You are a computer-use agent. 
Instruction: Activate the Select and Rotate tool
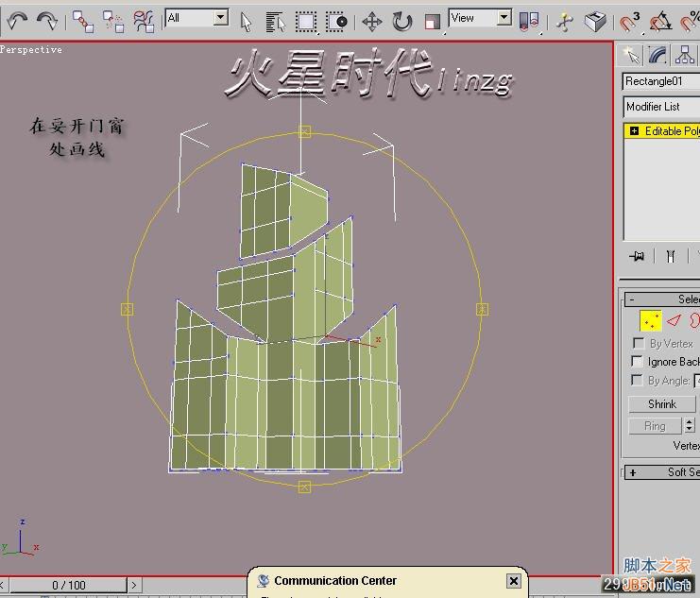(x=401, y=22)
